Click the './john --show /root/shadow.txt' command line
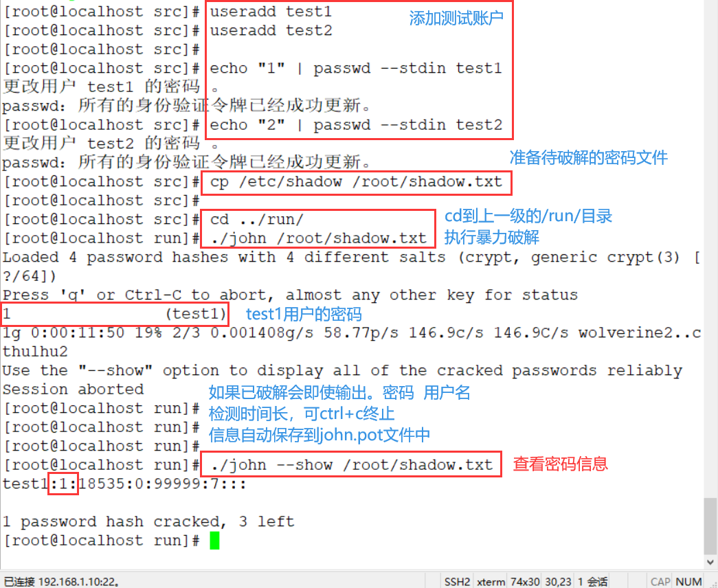This screenshot has height=588, width=718. (351, 465)
